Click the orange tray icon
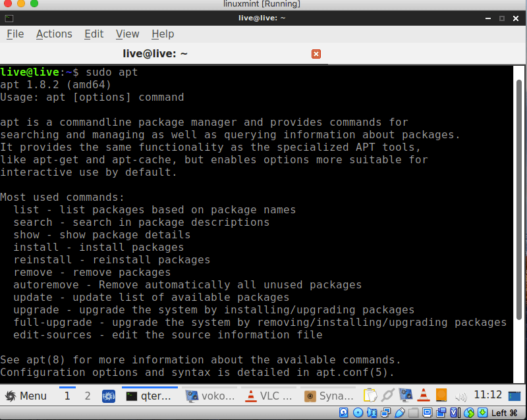Screen dimensions: 527x420 (x=441, y=395)
